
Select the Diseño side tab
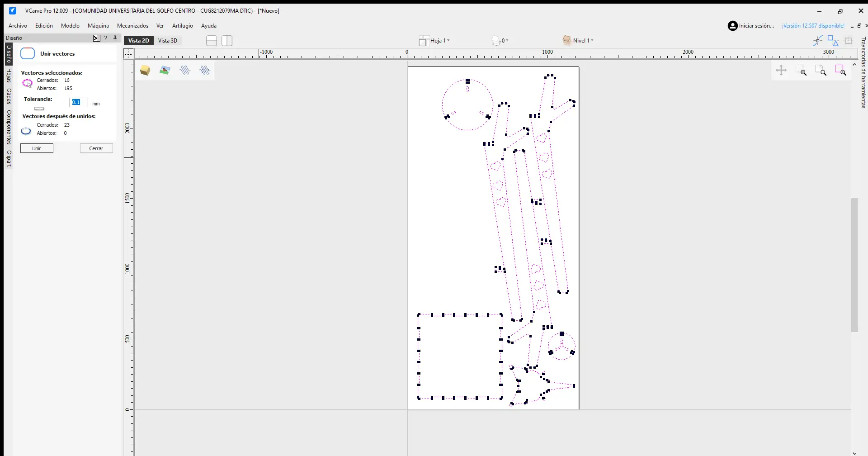[9, 54]
